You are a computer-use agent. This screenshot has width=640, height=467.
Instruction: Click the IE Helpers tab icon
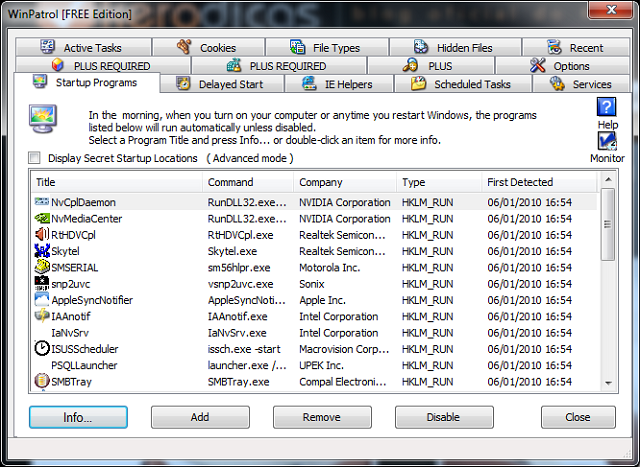coord(309,84)
